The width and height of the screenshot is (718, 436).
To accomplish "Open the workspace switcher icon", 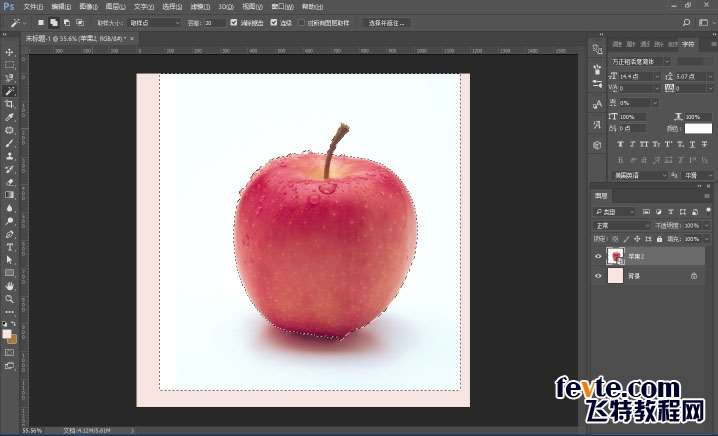I will [x=703, y=22].
